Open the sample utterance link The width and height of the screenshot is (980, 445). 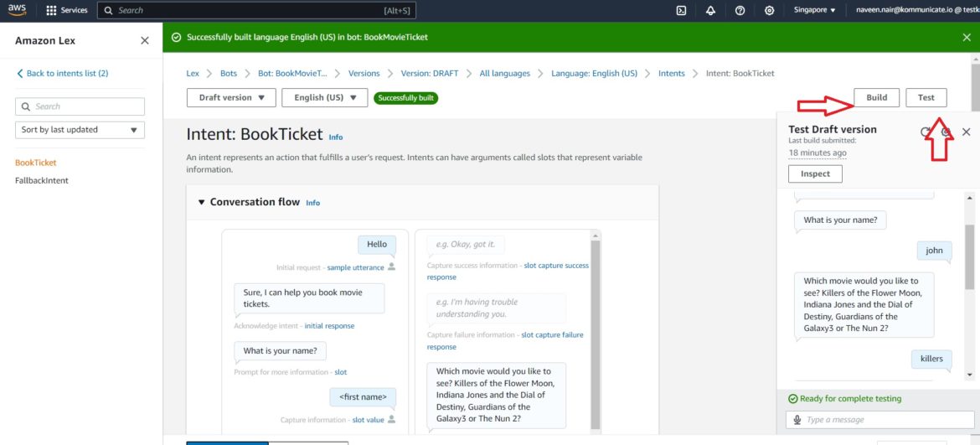356,267
